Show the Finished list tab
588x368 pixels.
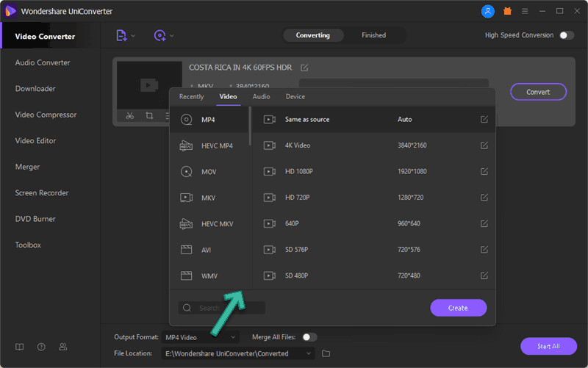point(373,35)
